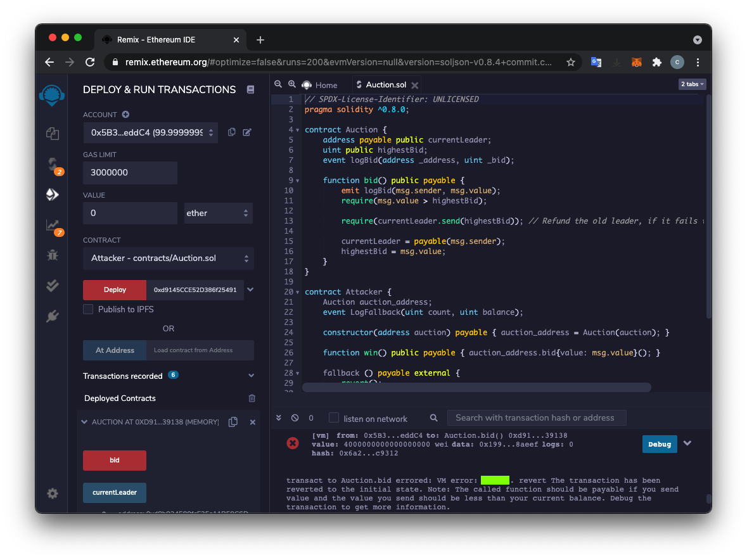Collapse the terminal panel with double chevron
Viewport: 747px width, 560px height.
pos(278,418)
